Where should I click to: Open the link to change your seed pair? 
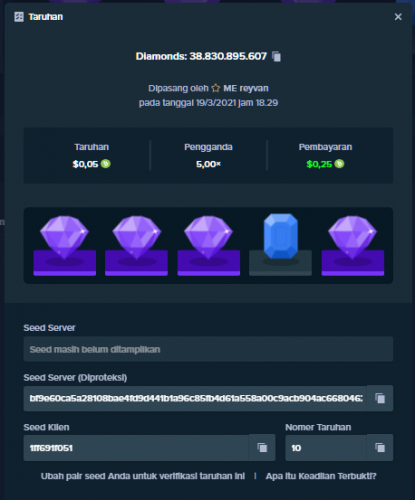[x=143, y=476]
